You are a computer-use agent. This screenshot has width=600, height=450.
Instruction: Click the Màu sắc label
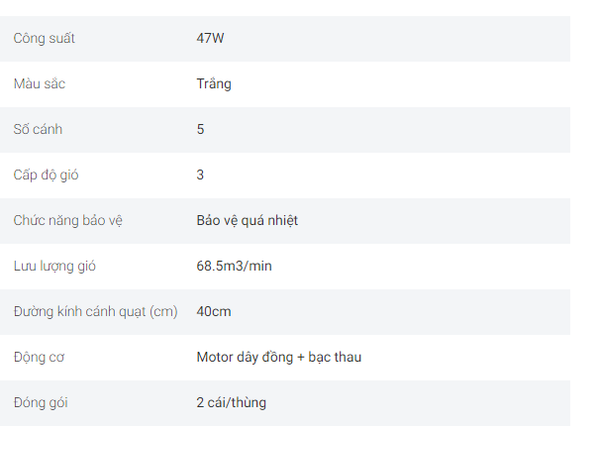click(39, 84)
